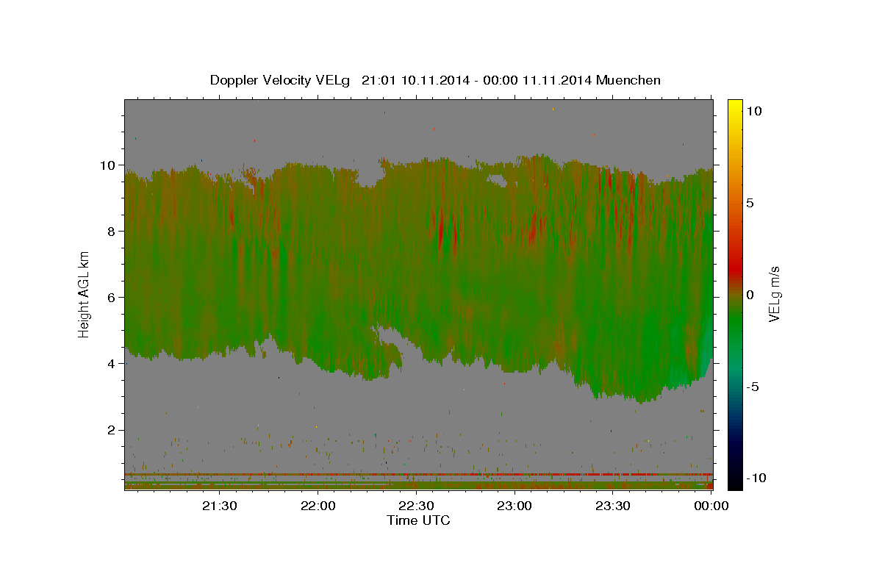The height and width of the screenshot is (588, 882).
Task: Click the colorbar value 0
Action: point(750,294)
